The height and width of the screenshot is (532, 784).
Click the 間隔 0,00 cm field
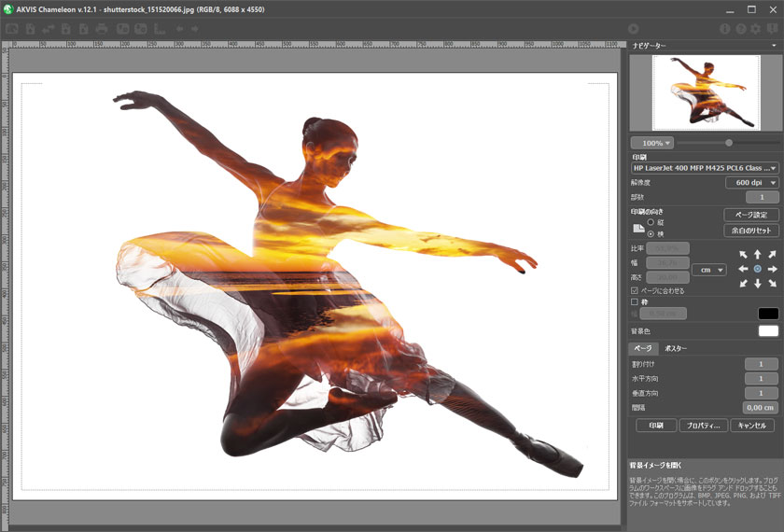point(760,408)
